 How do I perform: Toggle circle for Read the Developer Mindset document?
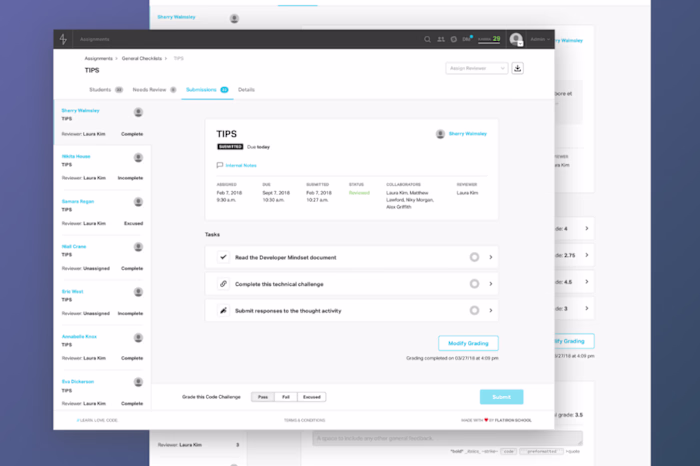pyautogui.click(x=474, y=257)
